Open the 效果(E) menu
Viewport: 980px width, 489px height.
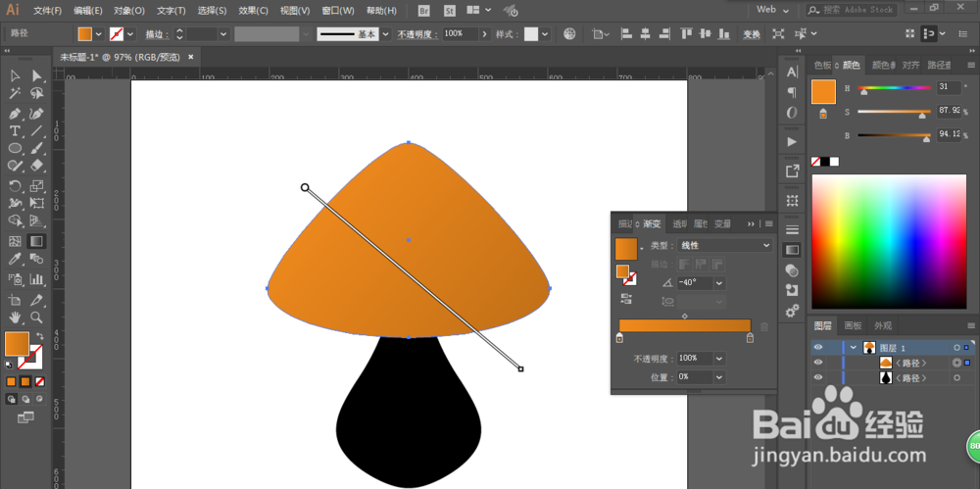coord(253,10)
